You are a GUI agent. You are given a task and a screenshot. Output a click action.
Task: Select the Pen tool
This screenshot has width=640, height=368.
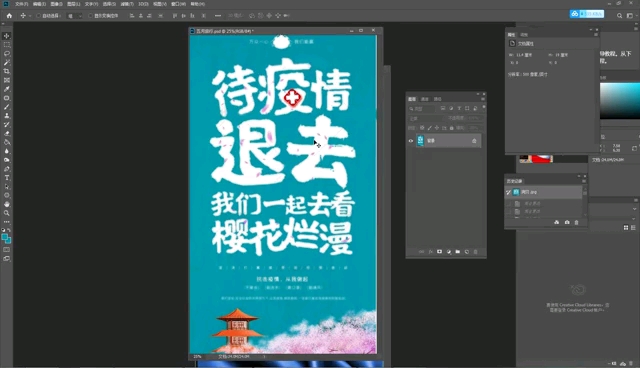coord(7,169)
